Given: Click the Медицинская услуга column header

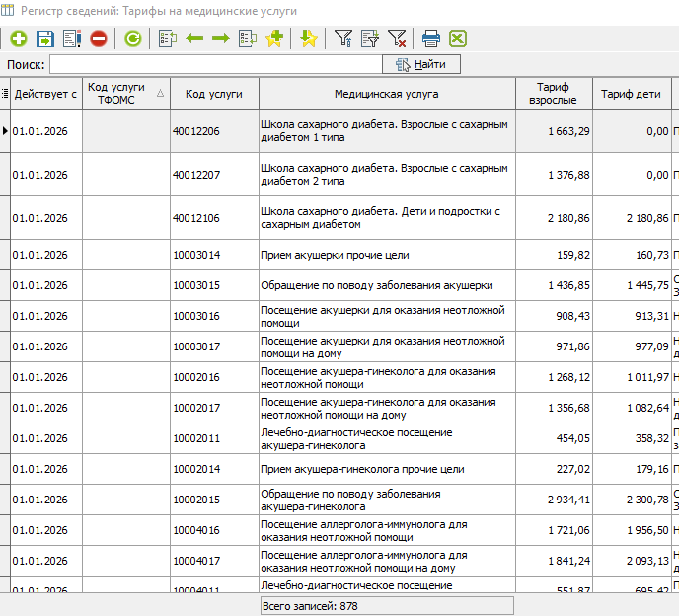Looking at the screenshot, I should pos(386,94).
